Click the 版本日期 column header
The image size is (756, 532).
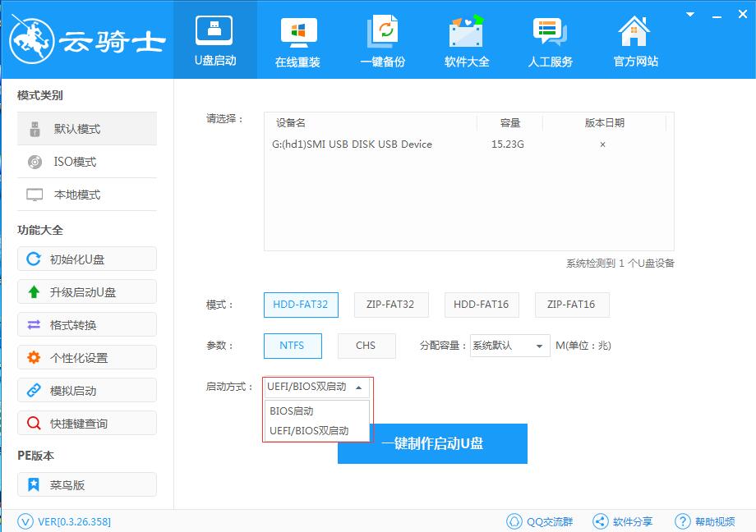click(x=605, y=123)
